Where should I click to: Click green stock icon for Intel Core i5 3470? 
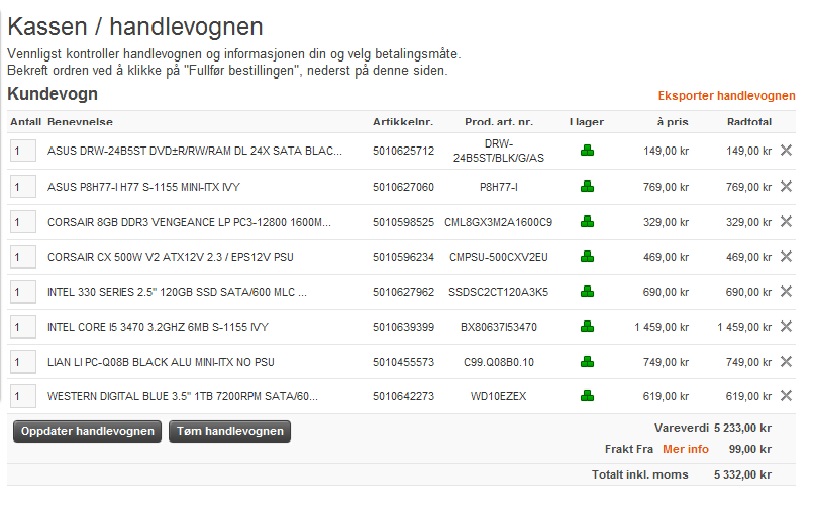click(x=588, y=326)
